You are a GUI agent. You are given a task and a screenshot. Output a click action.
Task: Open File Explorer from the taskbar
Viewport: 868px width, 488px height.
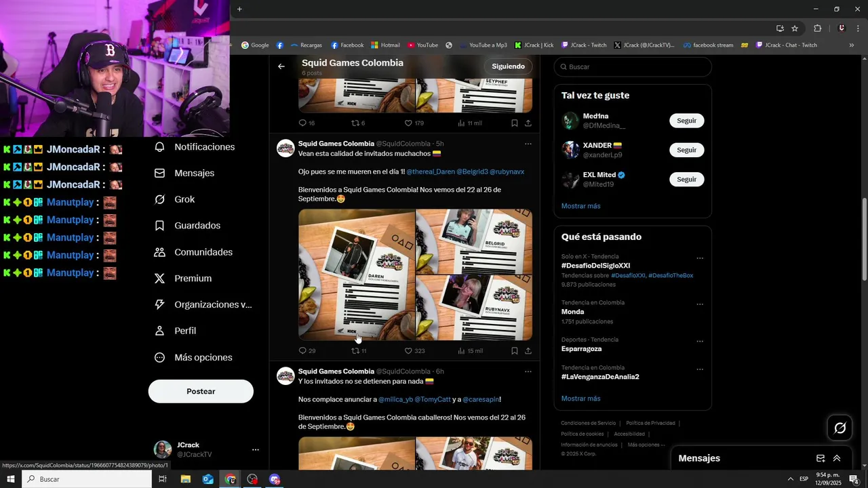click(x=185, y=479)
